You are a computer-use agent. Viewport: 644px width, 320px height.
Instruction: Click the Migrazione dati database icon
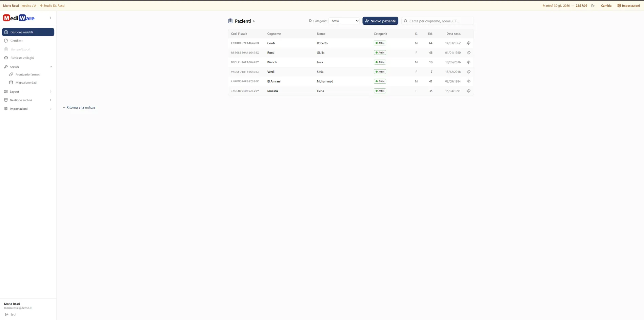[11, 83]
